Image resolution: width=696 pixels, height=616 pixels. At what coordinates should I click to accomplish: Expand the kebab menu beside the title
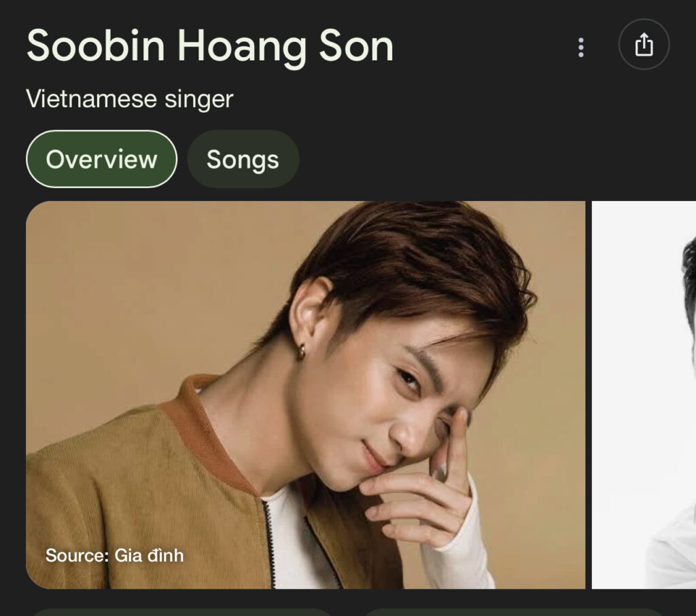point(580,47)
